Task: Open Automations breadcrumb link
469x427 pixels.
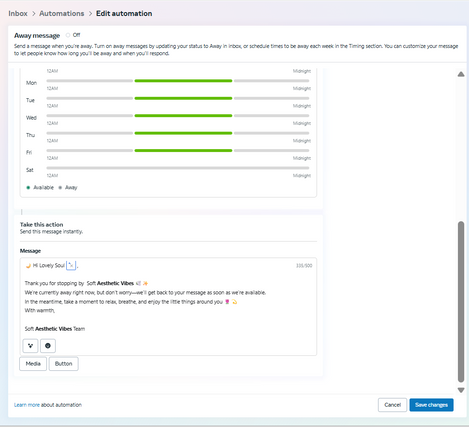Action: 62,13
